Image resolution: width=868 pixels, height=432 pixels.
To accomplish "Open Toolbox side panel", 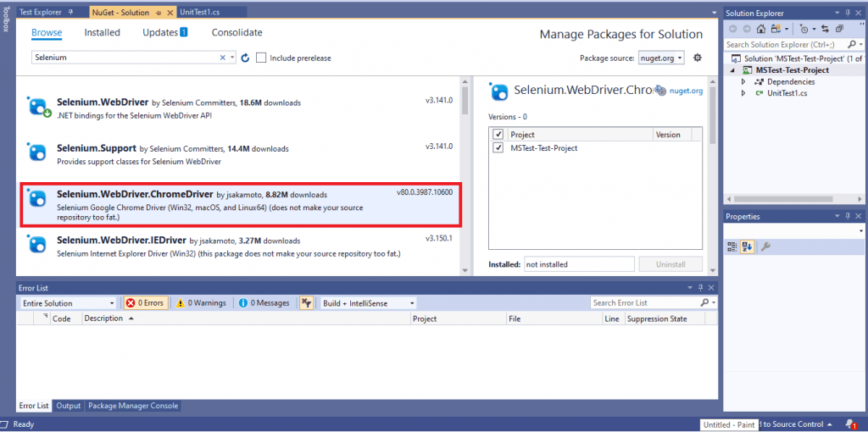I will [6, 20].
